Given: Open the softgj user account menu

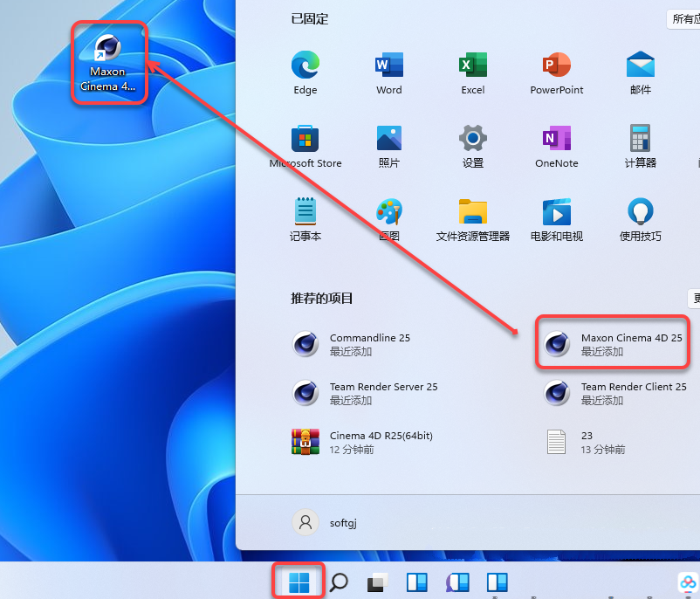Looking at the screenshot, I should (x=325, y=522).
